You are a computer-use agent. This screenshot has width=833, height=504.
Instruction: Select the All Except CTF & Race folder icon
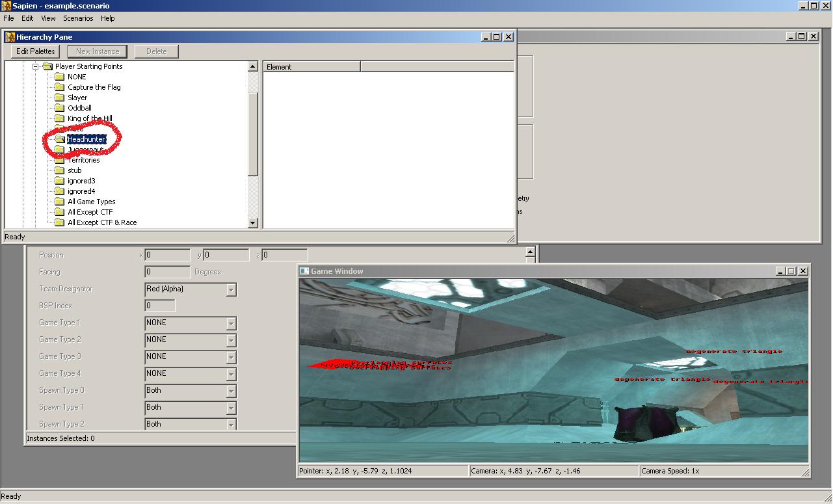click(x=60, y=222)
